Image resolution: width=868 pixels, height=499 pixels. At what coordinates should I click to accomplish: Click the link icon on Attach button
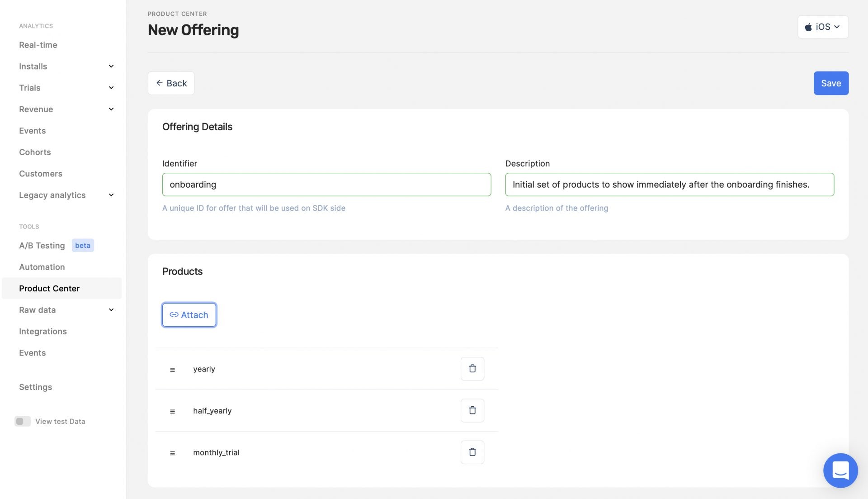(x=174, y=314)
